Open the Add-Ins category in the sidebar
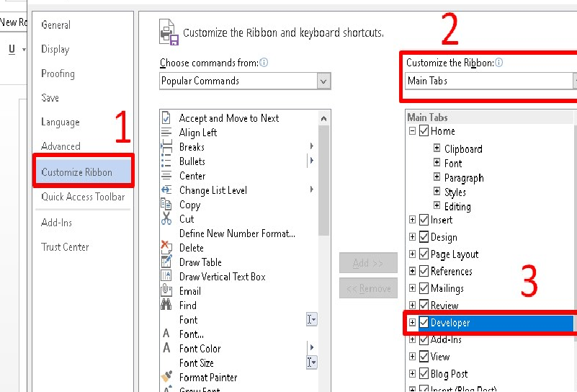The height and width of the screenshot is (392, 577). [57, 223]
